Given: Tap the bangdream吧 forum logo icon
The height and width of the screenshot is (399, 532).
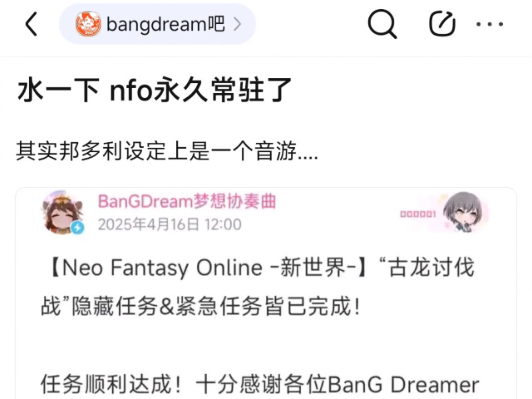Looking at the screenshot, I should (x=88, y=24).
